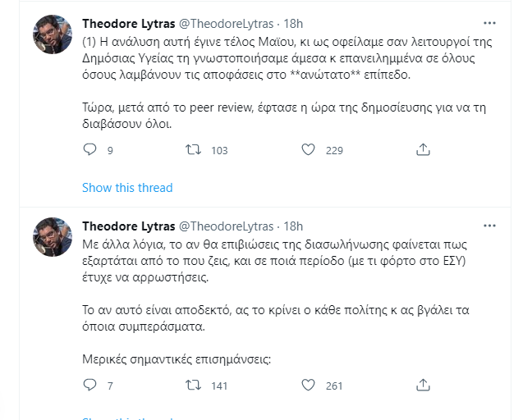Like the second tweet with 261 likes
Image resolution: width=532 pixels, height=420 pixels.
coord(309,385)
